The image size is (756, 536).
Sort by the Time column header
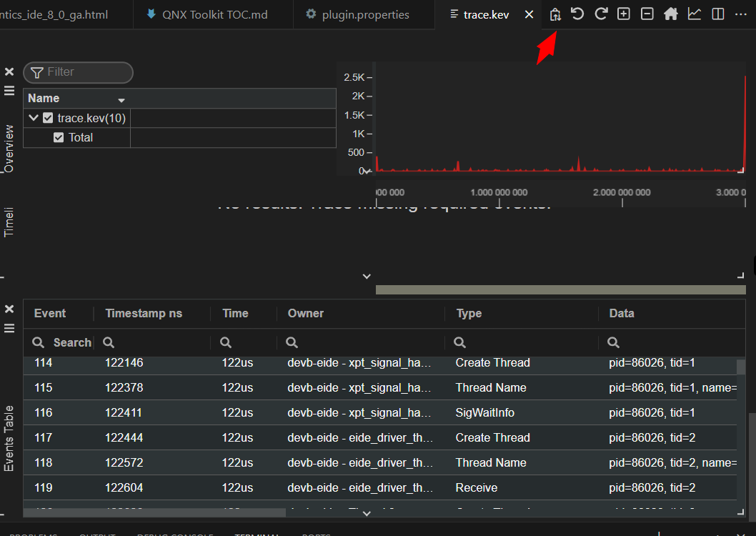tap(235, 313)
